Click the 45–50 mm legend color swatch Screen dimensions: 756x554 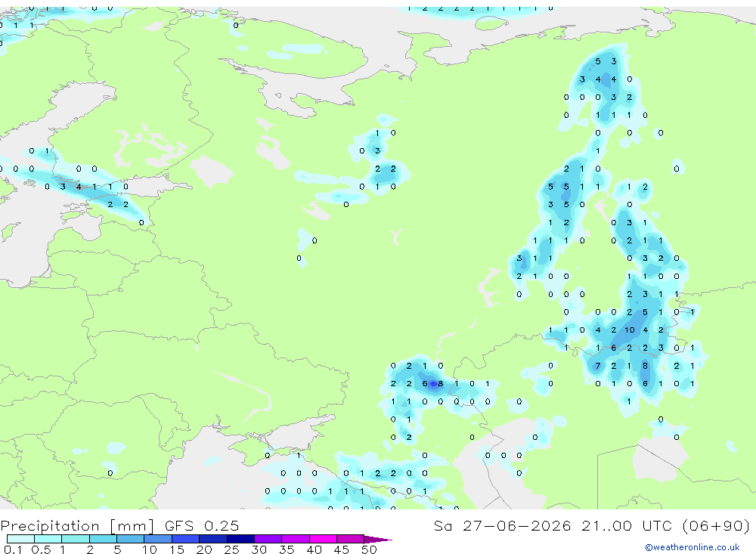click(350, 539)
